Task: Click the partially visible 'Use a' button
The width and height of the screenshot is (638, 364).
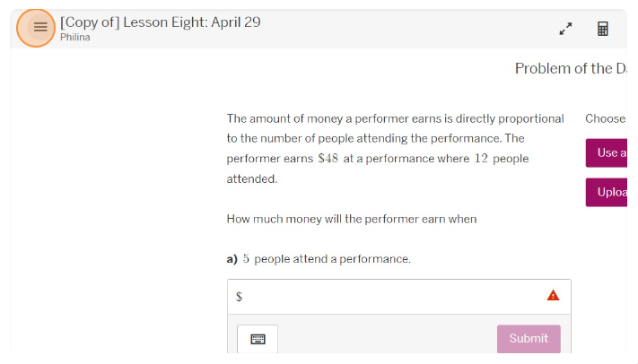Action: tap(607, 152)
